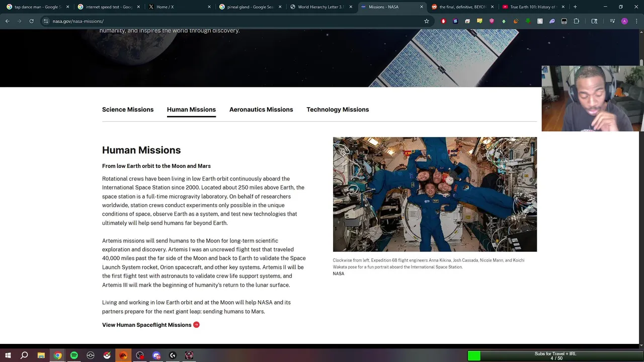This screenshot has width=644, height=362.
Task: Open File Explorer from the taskbar
Action: [41, 355]
